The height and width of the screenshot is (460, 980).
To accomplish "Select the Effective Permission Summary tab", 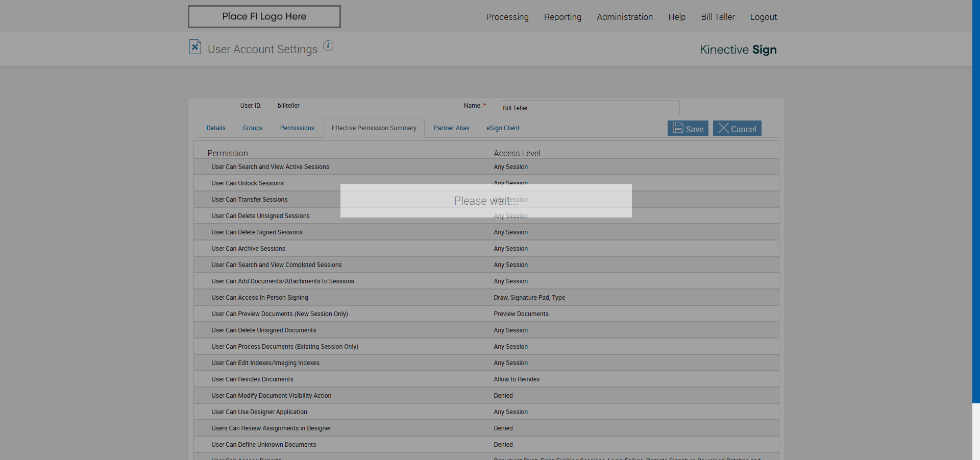I will 374,128.
